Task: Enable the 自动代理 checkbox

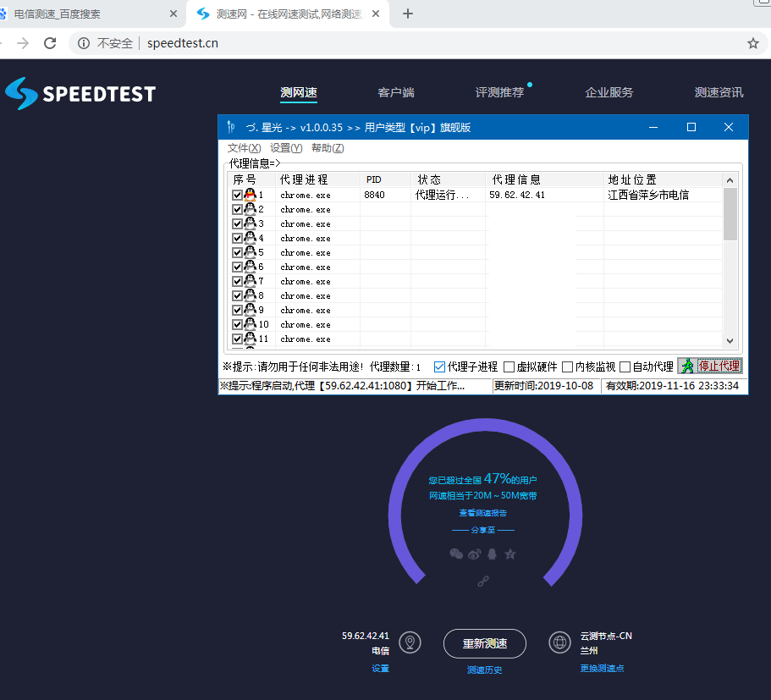Action: pos(625,367)
